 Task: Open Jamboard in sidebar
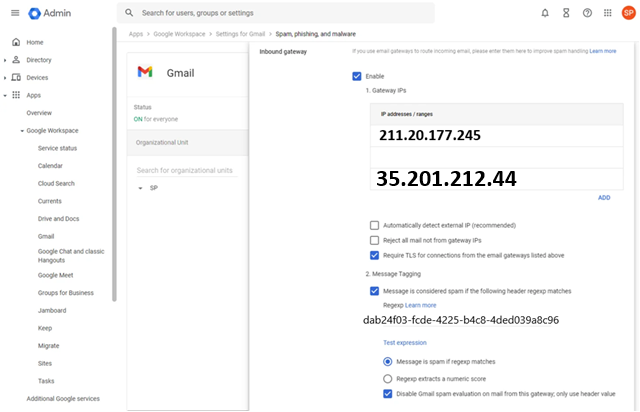click(x=52, y=310)
